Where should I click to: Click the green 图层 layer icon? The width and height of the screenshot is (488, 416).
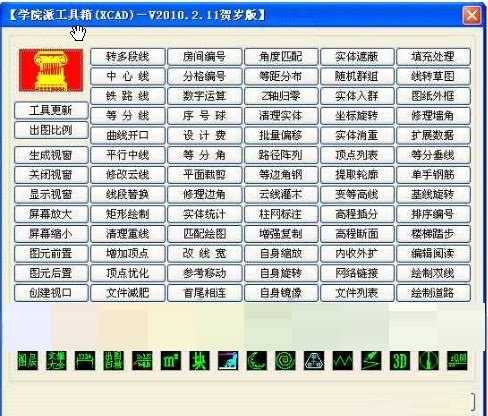pos(28,361)
